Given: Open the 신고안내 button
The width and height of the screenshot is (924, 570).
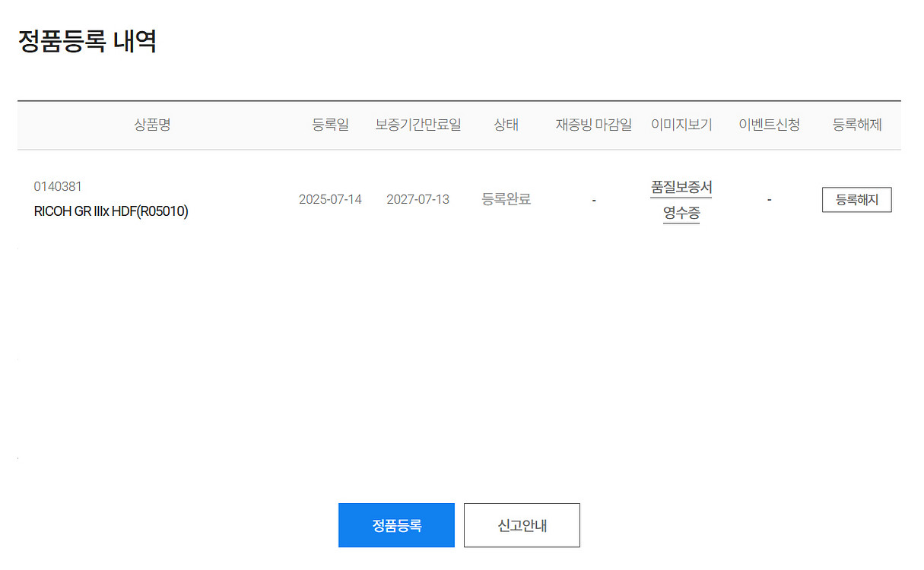Looking at the screenshot, I should click(x=522, y=525).
